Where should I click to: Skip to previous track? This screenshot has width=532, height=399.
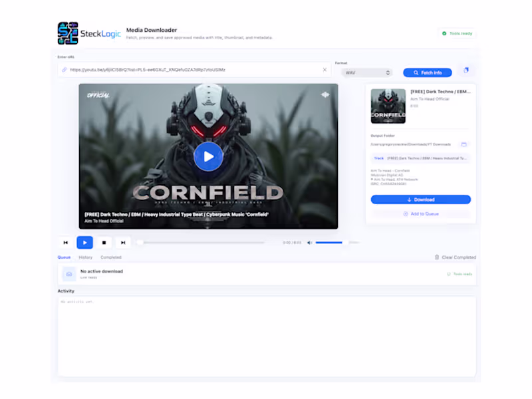(65, 243)
